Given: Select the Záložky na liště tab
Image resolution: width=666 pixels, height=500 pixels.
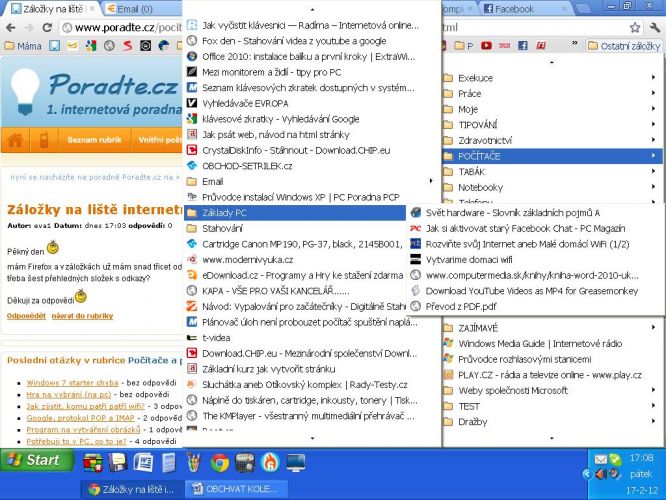Looking at the screenshot, I should click(x=53, y=8).
